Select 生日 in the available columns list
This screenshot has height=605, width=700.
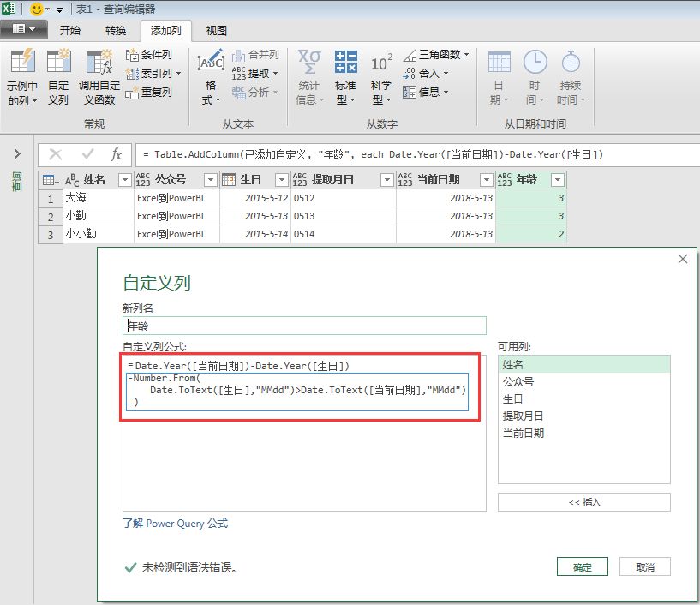512,399
